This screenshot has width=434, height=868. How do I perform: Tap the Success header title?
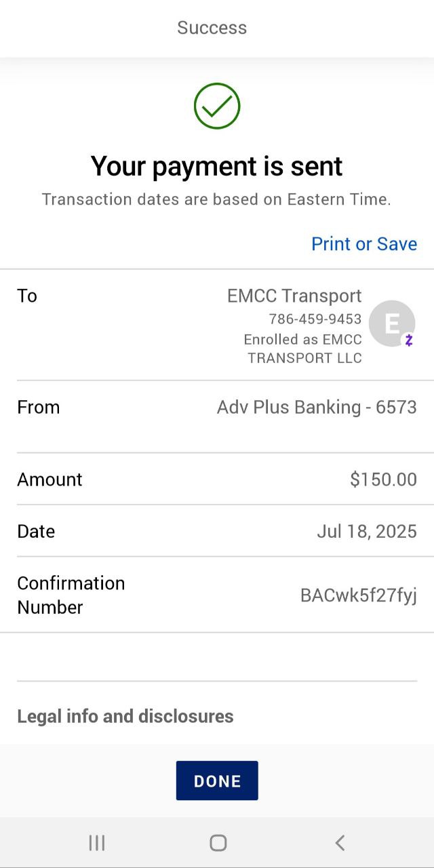tap(212, 28)
